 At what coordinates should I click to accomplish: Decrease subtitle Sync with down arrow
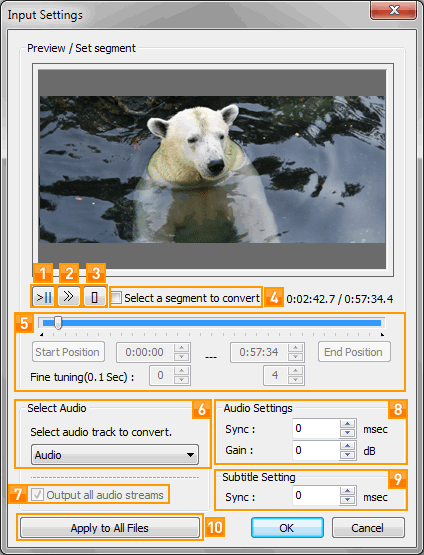pos(348,499)
